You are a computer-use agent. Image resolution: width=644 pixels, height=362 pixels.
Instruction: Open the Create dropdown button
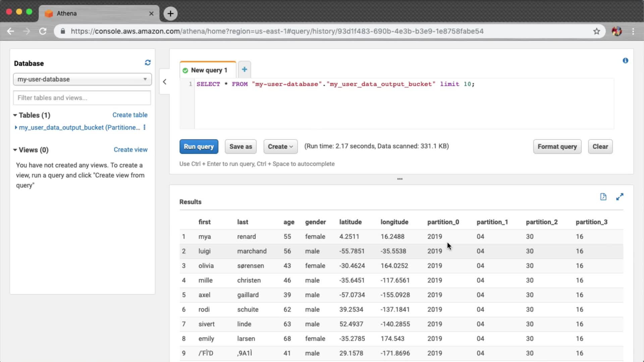pos(280,146)
